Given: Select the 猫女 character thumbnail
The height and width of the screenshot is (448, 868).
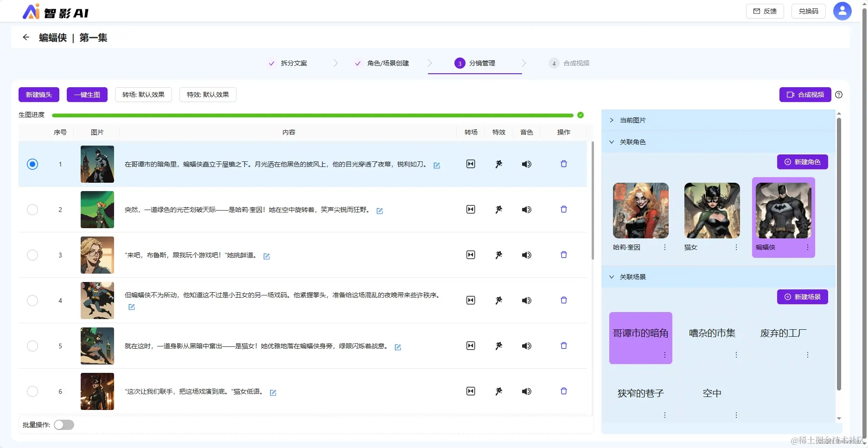Looking at the screenshot, I should coord(712,211).
